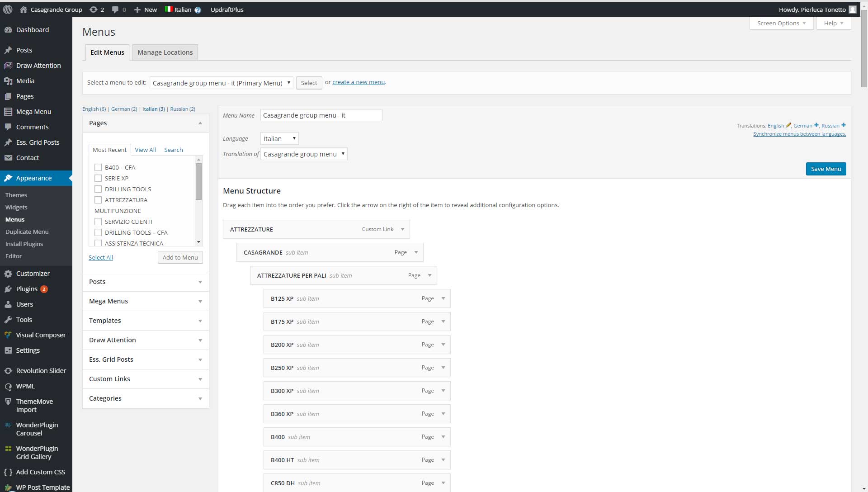Image resolution: width=868 pixels, height=492 pixels.
Task: Select the SERVIZIO CLIENTI checkbox
Action: [x=98, y=222]
